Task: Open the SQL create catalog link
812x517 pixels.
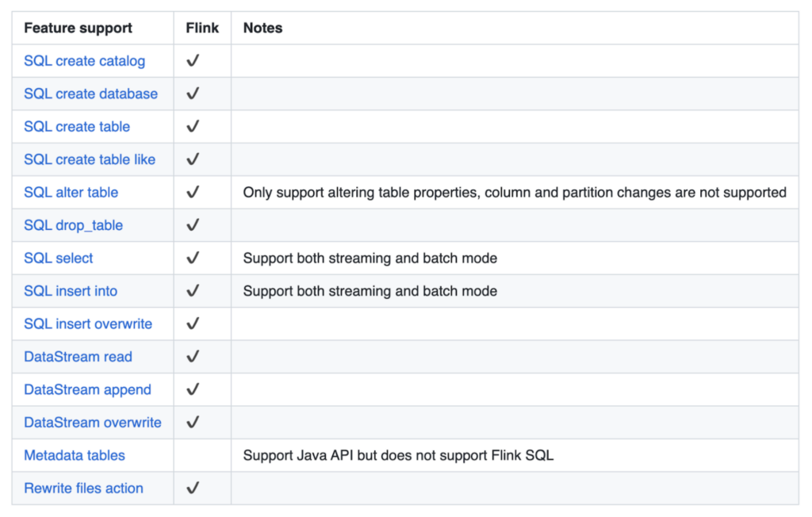Action: click(x=84, y=61)
